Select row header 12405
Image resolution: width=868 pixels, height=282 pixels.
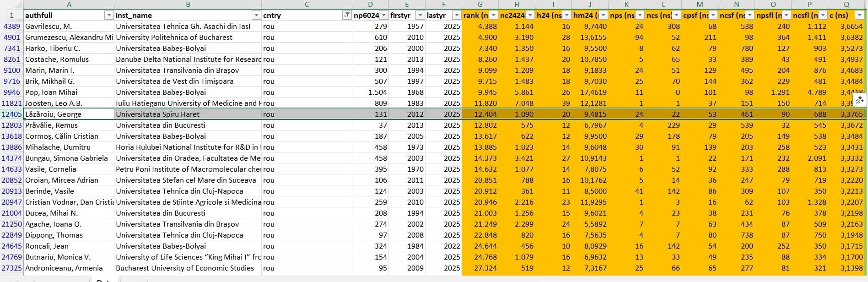(11, 114)
